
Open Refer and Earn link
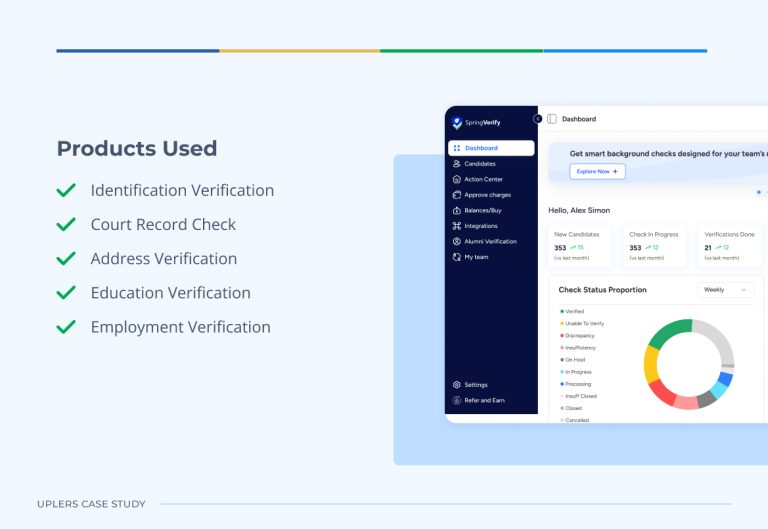[x=484, y=400]
